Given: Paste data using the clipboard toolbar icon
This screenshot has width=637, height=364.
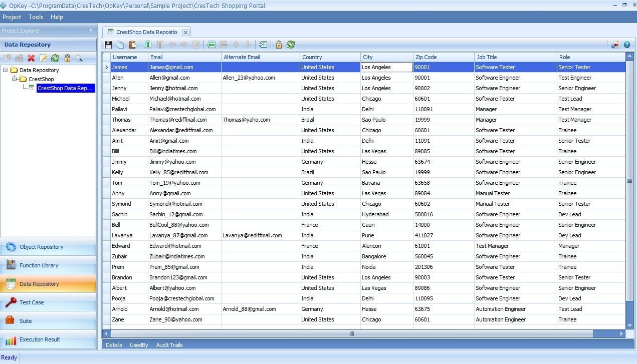Looking at the screenshot, I should pyautogui.click(x=131, y=45).
